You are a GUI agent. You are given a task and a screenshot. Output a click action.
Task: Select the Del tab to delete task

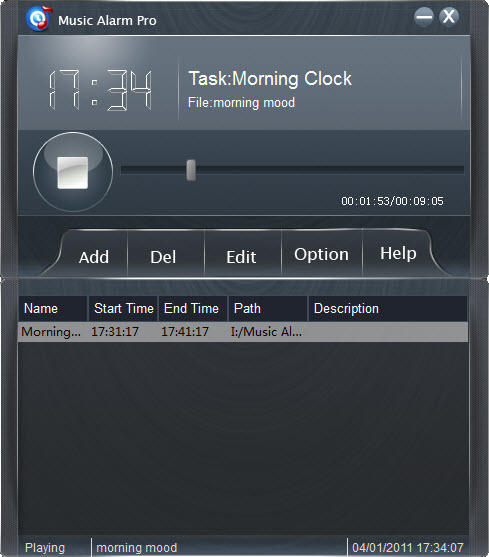click(163, 257)
